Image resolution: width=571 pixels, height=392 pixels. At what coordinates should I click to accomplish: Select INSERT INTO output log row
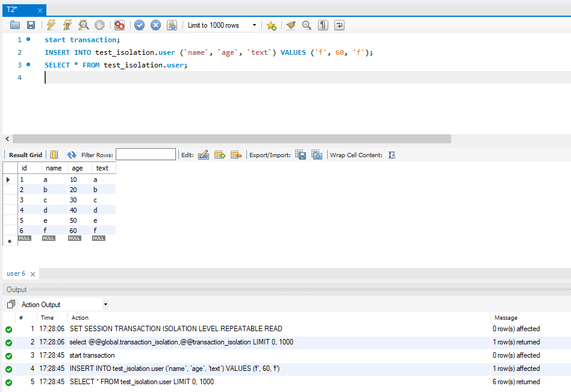pos(287,369)
